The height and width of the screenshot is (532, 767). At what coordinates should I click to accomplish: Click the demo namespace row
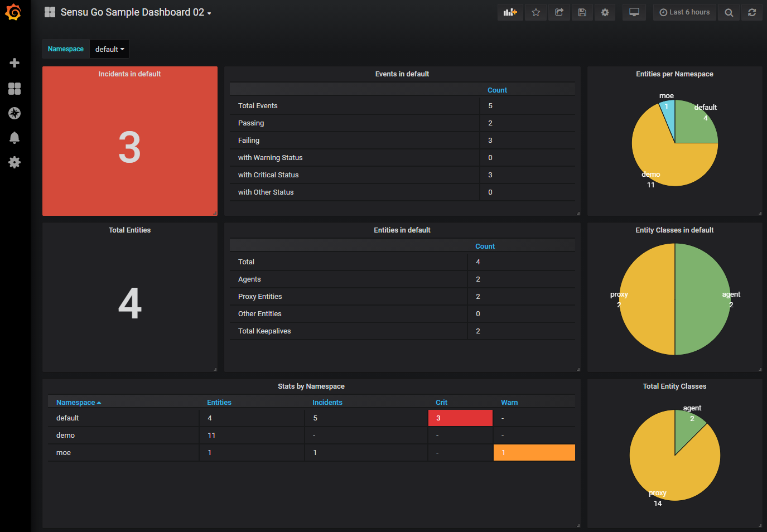(311, 436)
